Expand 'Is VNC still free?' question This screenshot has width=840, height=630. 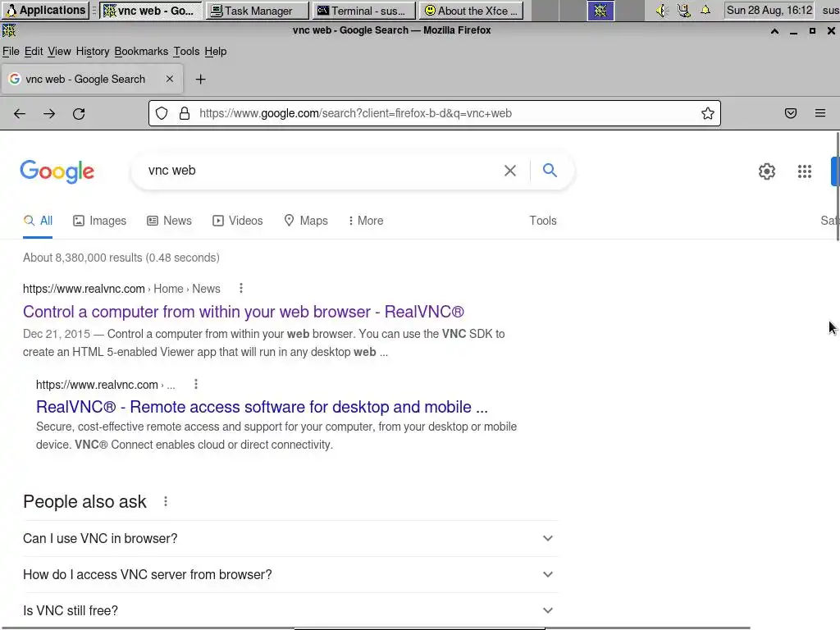(290, 610)
